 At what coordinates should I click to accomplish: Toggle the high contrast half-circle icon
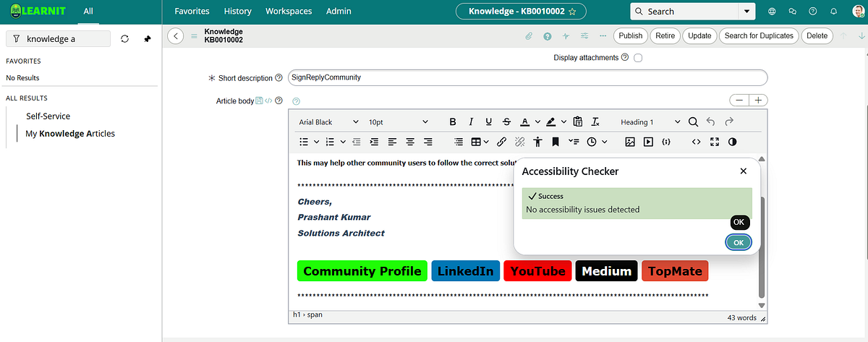pos(732,142)
